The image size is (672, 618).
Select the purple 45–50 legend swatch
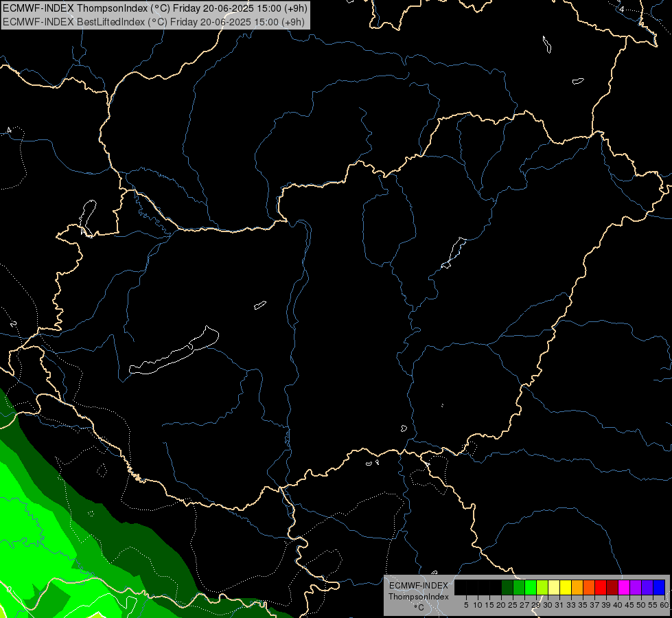pyautogui.click(x=636, y=587)
